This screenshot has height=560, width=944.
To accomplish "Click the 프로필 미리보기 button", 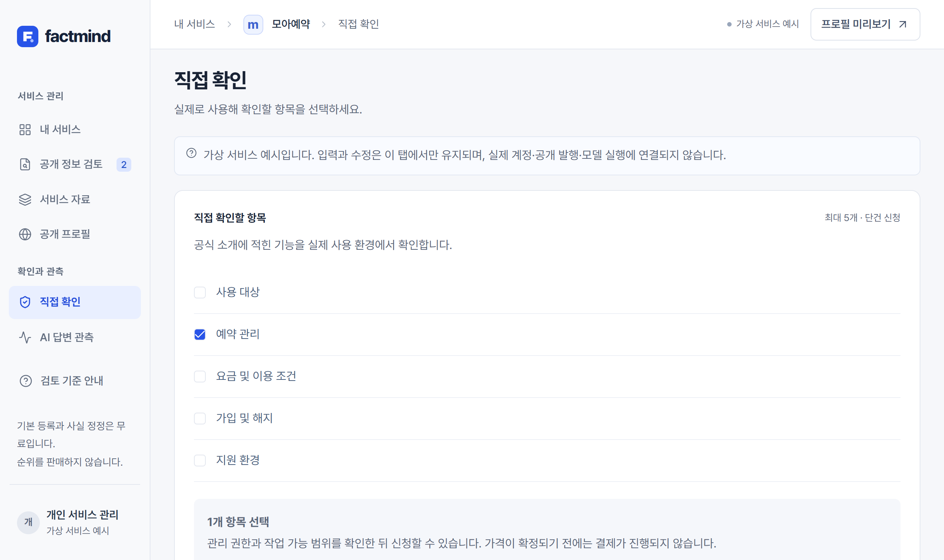I will pyautogui.click(x=865, y=24).
